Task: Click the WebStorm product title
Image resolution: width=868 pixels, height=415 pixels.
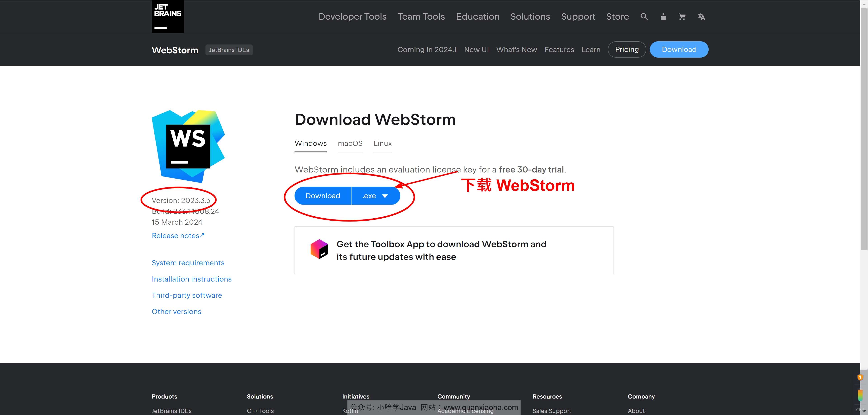Action: pyautogui.click(x=175, y=50)
